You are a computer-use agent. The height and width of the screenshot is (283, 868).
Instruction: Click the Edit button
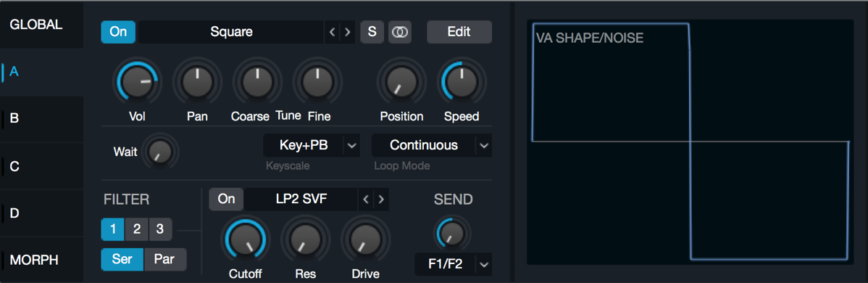click(x=459, y=32)
